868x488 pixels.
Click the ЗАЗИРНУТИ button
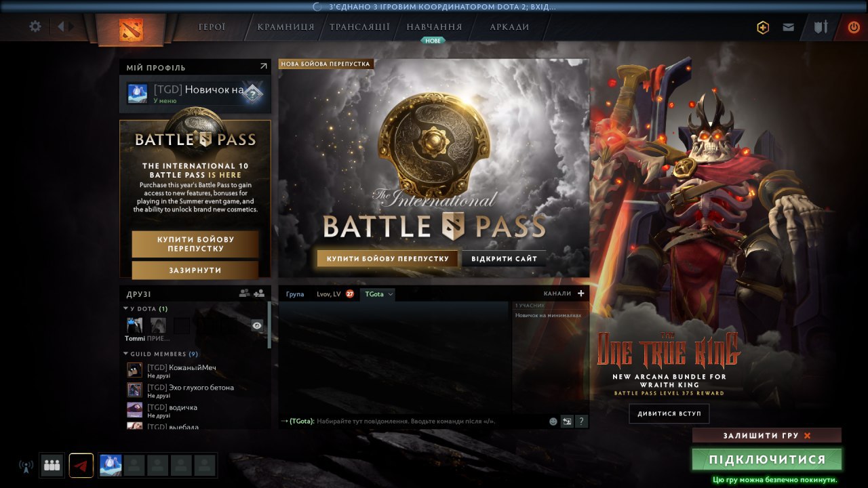coord(195,270)
